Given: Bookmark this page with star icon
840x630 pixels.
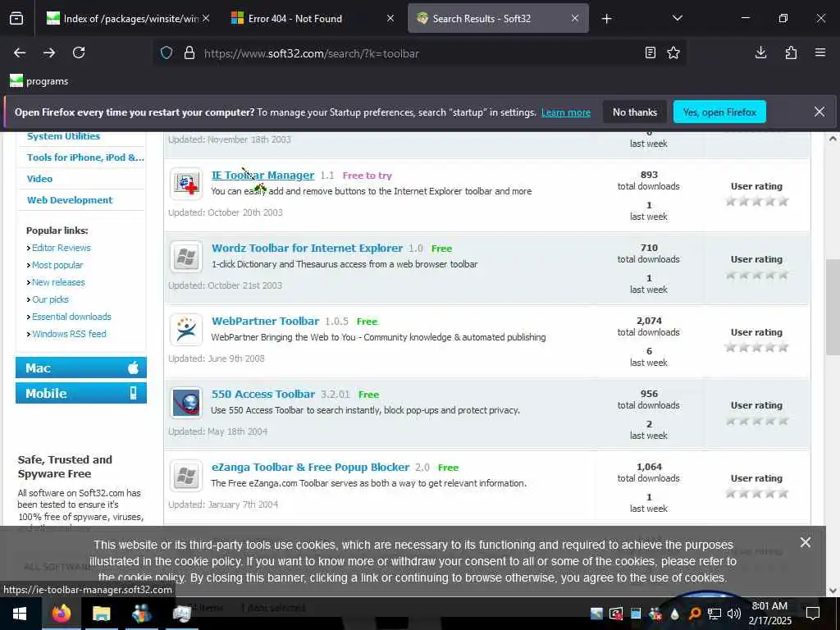Looking at the screenshot, I should coord(673,52).
